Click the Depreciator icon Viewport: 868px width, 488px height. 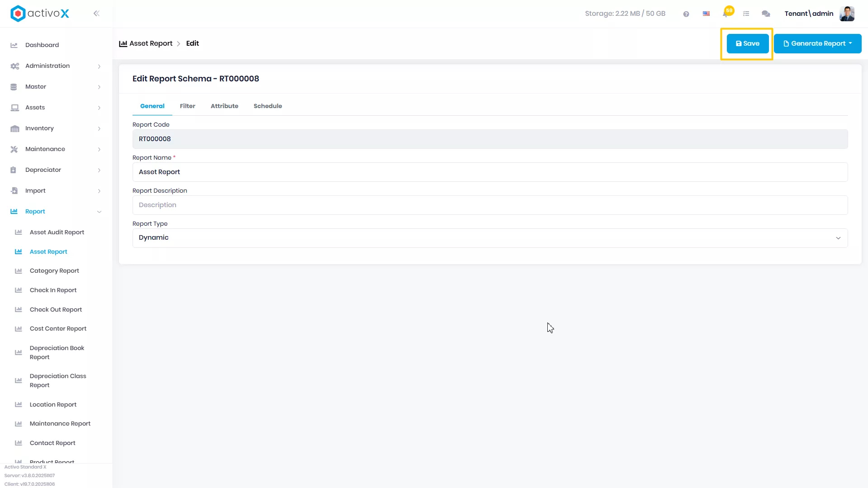pyautogui.click(x=14, y=170)
